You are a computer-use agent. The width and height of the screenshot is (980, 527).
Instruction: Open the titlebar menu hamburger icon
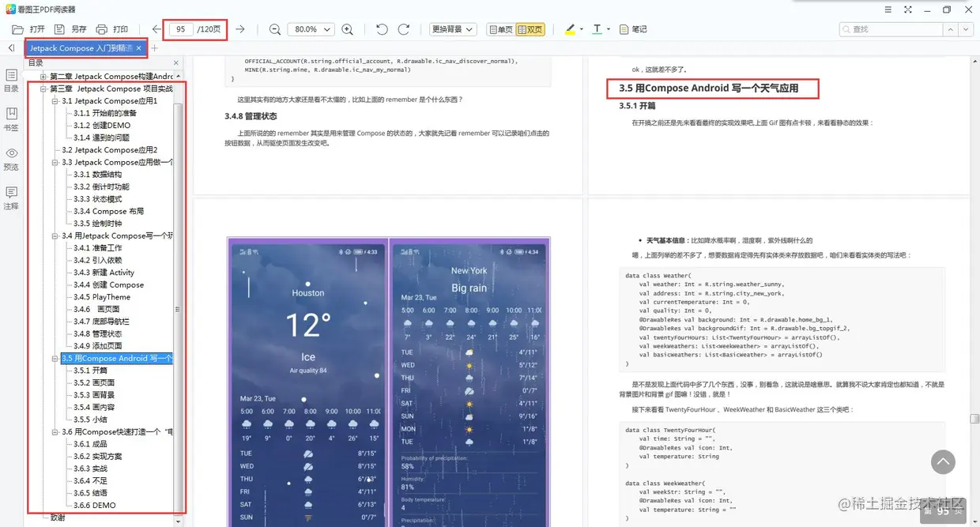click(890, 9)
